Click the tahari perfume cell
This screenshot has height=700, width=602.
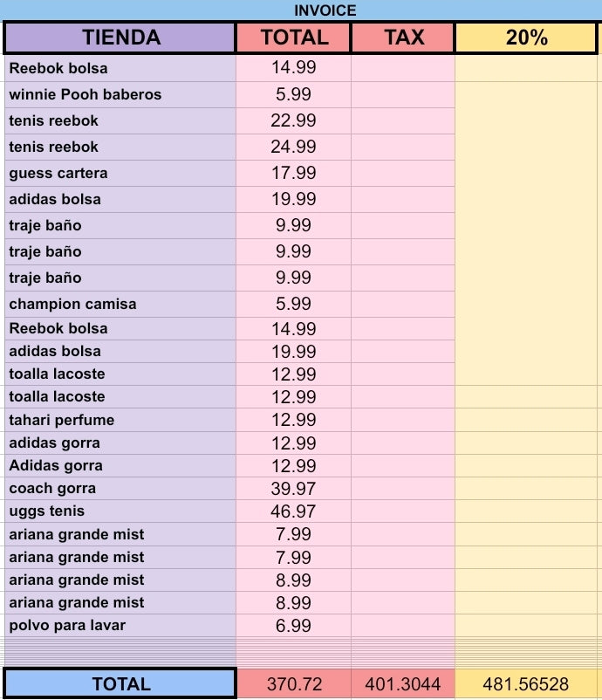click(120, 420)
